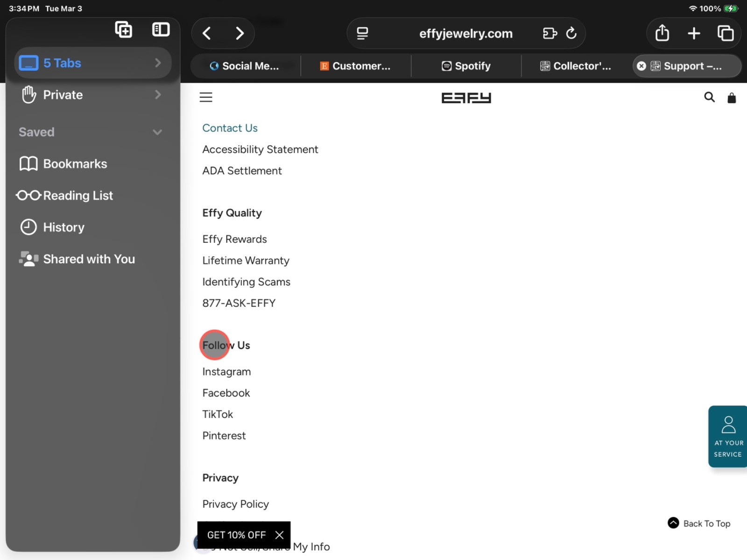Open the Contact Us link
The height and width of the screenshot is (560, 747).
click(x=230, y=128)
